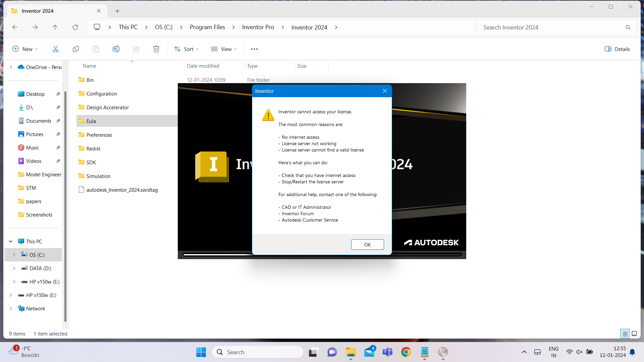
Task: Open Windows Start menu
Action: (x=201, y=352)
